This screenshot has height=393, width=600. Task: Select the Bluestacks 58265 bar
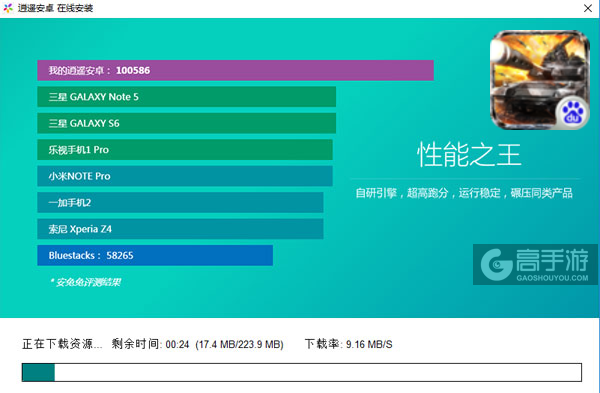(x=155, y=255)
